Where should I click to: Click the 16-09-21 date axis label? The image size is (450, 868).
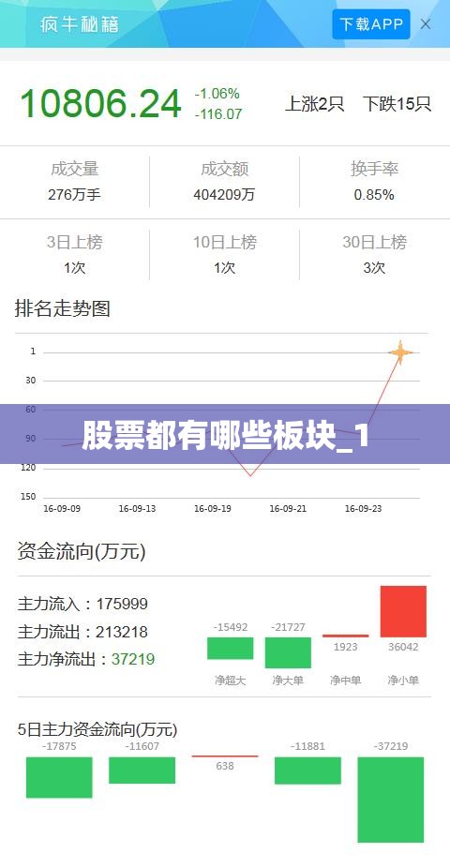288,509
